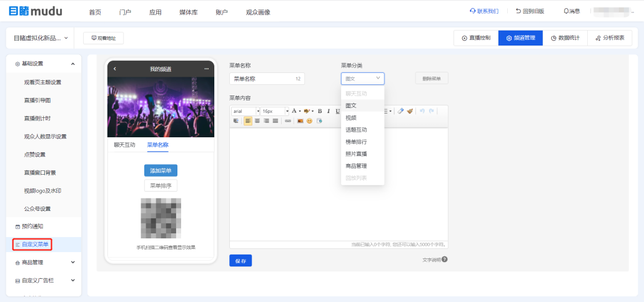This screenshot has width=644, height=302.
Task: Click the 菜单名称 input field
Action: click(267, 79)
